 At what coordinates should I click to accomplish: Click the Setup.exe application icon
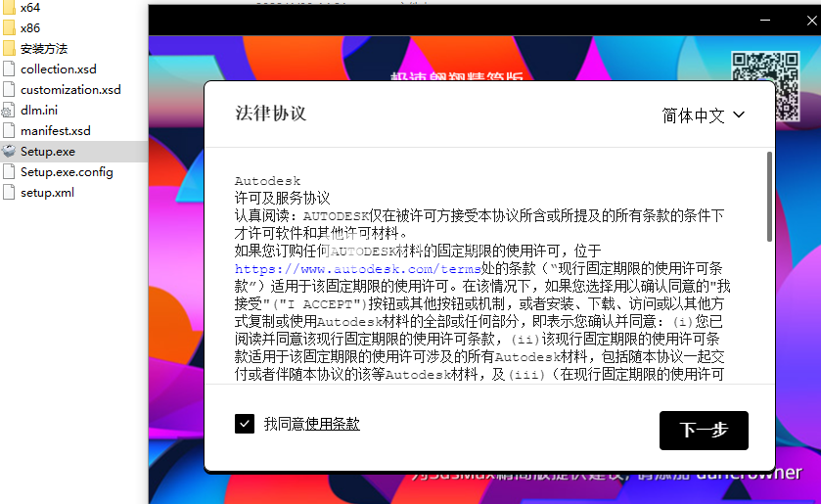point(9,152)
